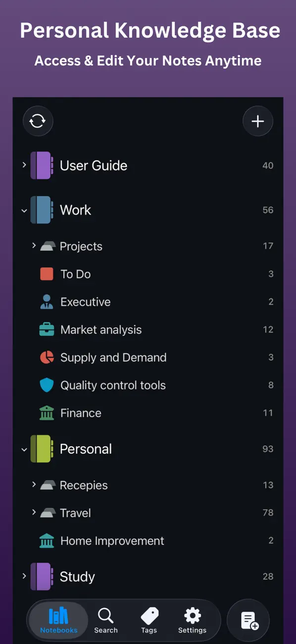Switch to the Search tab
Viewport: 296px width, 644px height.
[106, 620]
